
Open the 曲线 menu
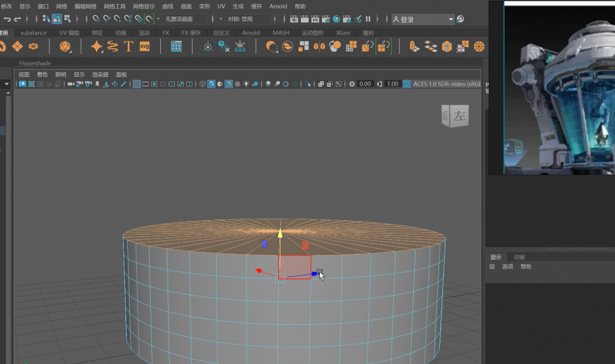tap(168, 6)
